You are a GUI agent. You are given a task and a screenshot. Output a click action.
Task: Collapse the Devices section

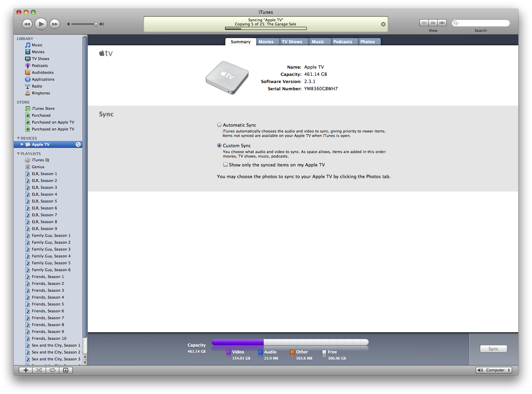[x=18, y=138]
